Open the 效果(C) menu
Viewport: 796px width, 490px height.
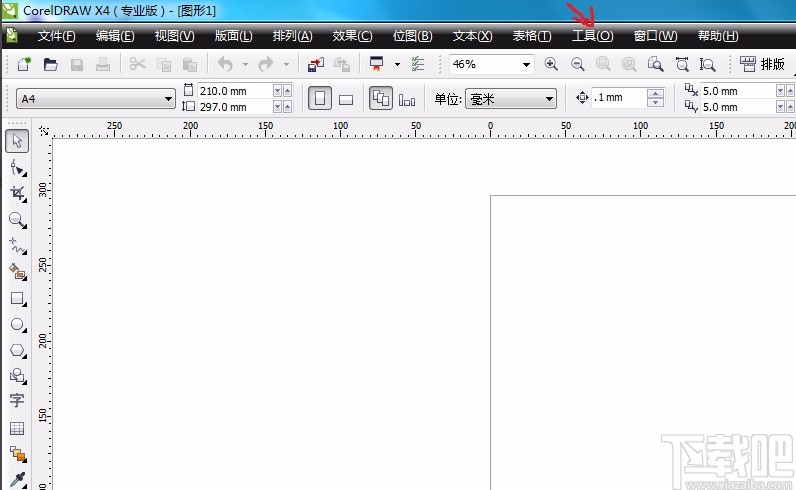352,36
